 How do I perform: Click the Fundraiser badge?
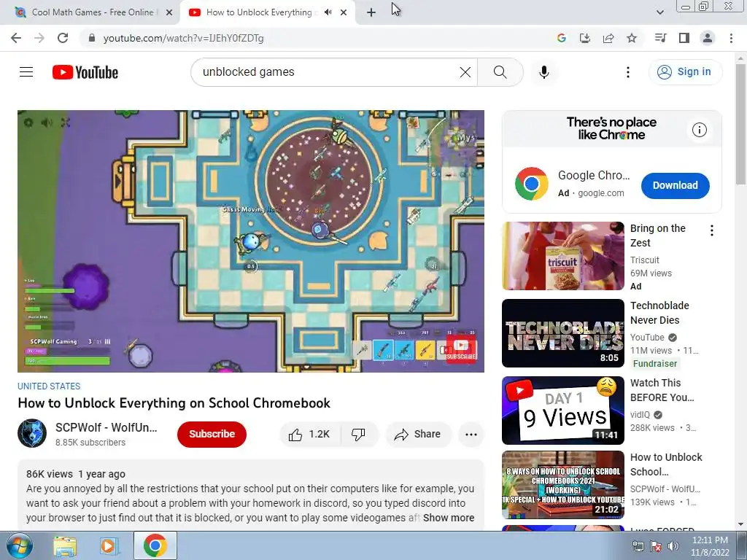pos(655,364)
